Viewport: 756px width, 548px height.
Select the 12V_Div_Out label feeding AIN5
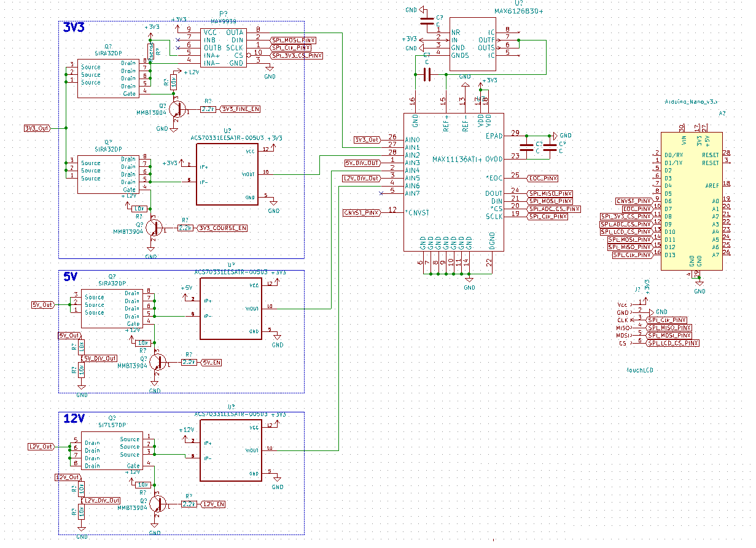[360, 178]
